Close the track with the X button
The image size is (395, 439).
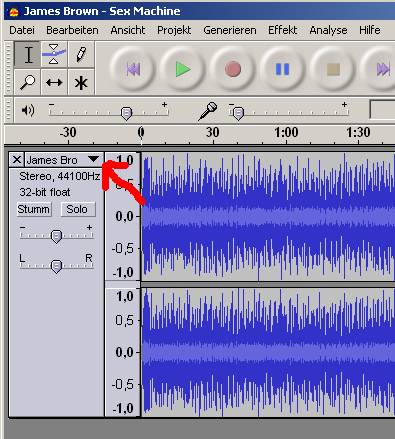point(16,160)
